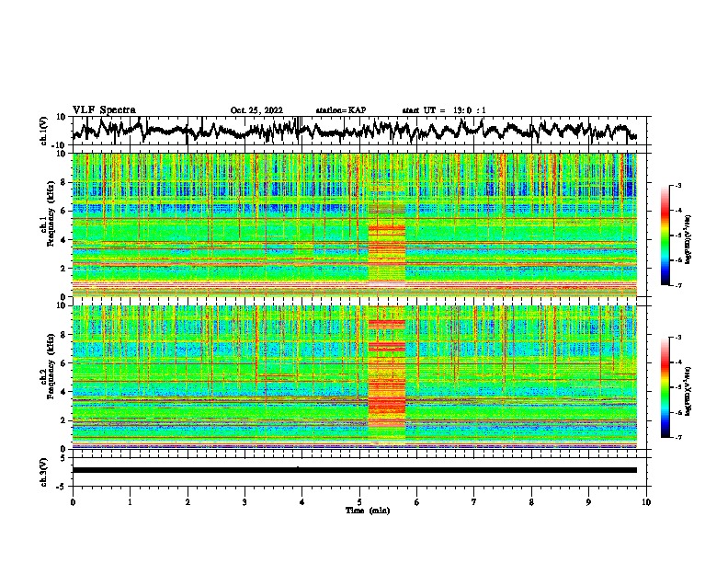Click the "ch.3(V)" axis label
The height and width of the screenshot is (563, 728).
(44, 473)
